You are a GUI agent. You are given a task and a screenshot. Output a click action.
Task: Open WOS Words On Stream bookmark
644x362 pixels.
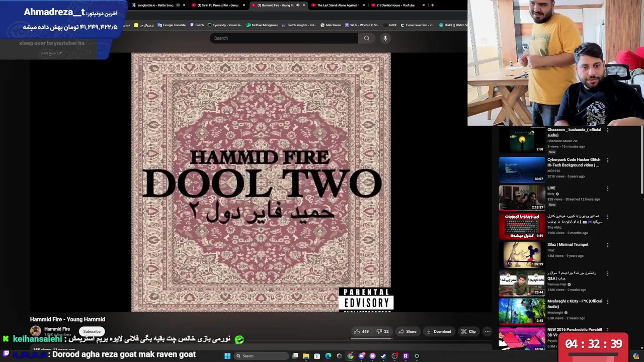point(362,25)
